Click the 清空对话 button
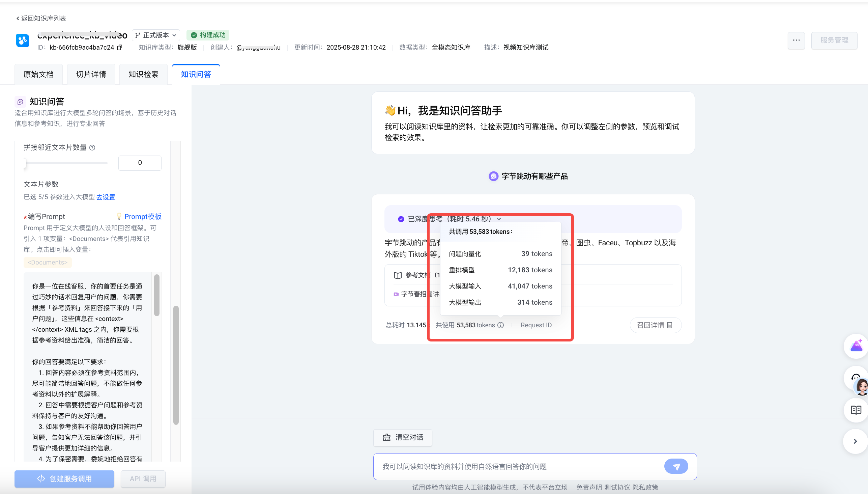The image size is (868, 494). pyautogui.click(x=403, y=437)
